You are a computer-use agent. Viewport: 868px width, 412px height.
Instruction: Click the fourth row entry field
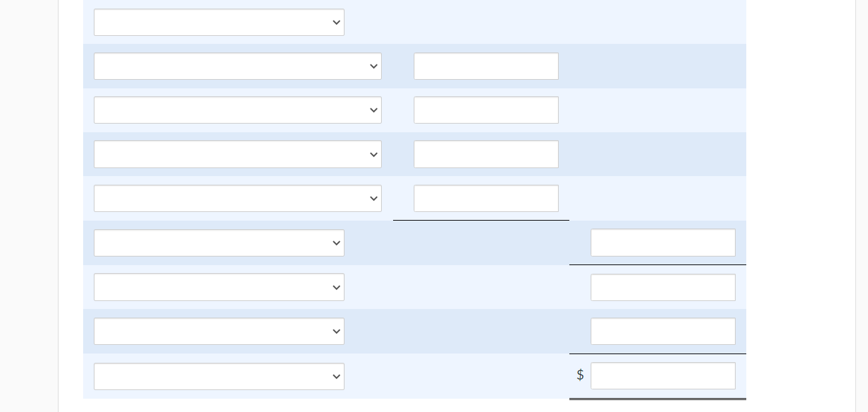[x=486, y=154]
